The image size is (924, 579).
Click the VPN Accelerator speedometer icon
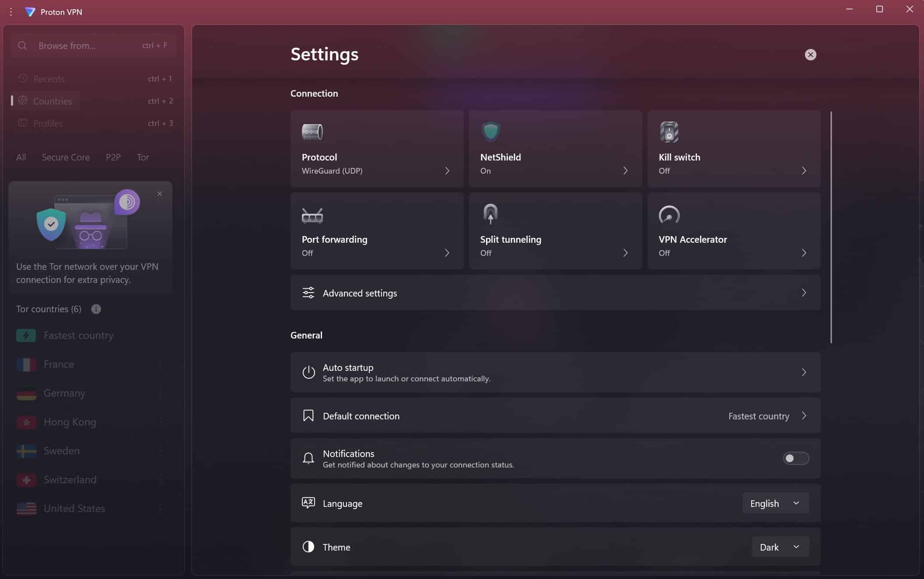pos(669,215)
